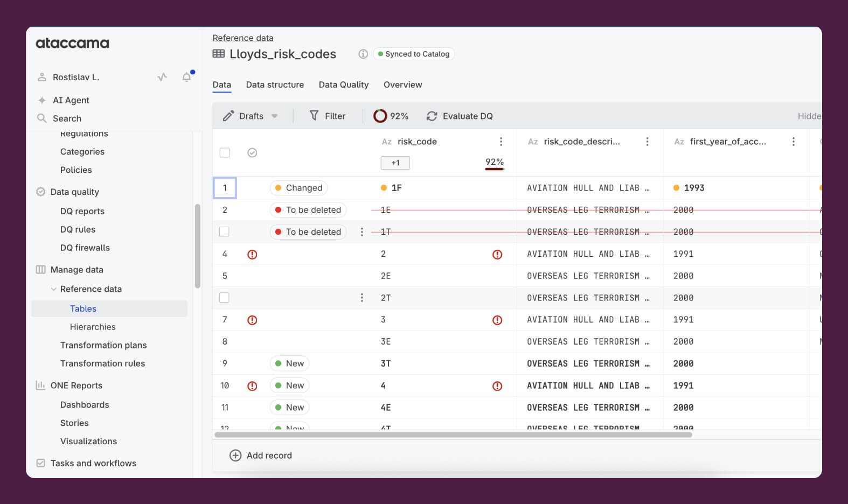
Task: Click the New status badge in row 9
Action: coord(289,363)
